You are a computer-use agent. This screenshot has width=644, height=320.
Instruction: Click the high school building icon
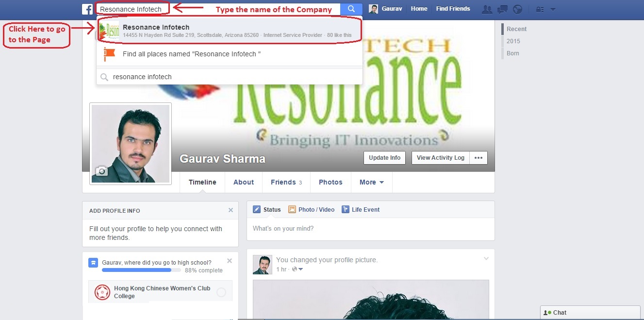tap(93, 263)
